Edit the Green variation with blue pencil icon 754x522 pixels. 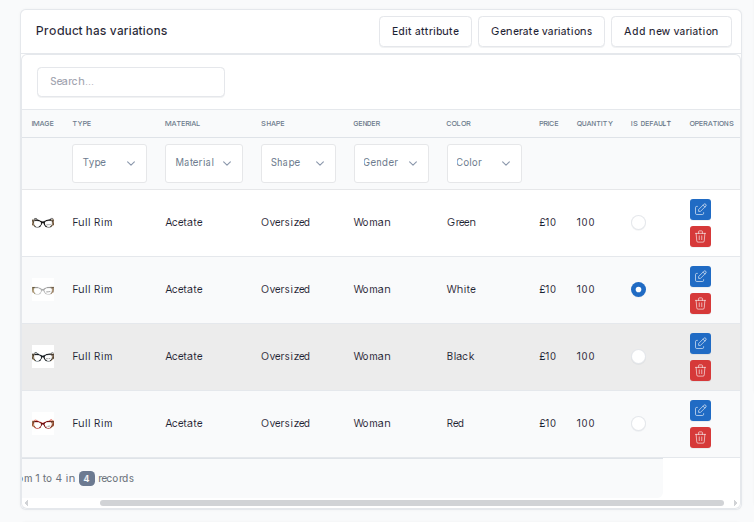[700, 210]
